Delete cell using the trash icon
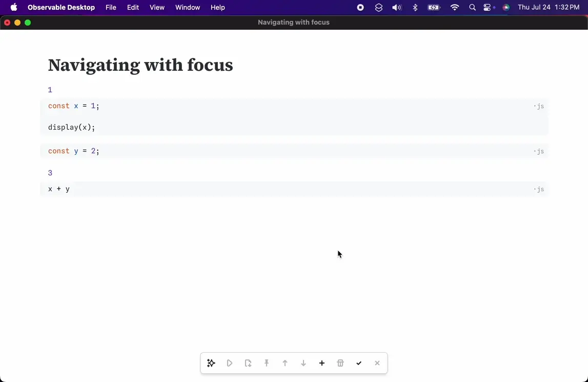 [340, 363]
